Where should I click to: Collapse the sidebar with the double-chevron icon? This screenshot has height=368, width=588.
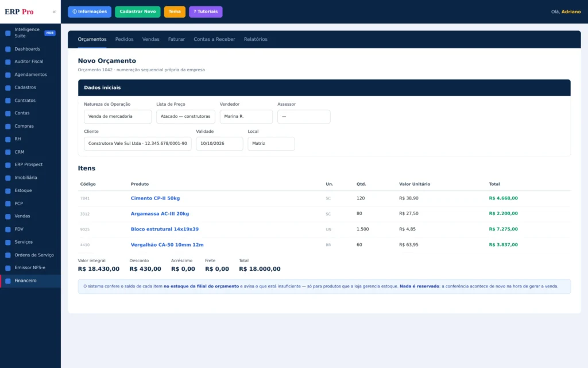pyautogui.click(x=54, y=11)
